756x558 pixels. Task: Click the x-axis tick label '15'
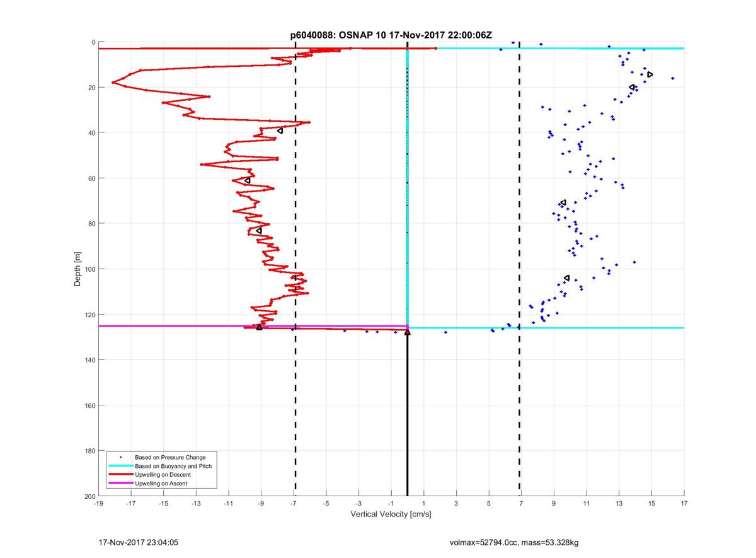pos(651,503)
